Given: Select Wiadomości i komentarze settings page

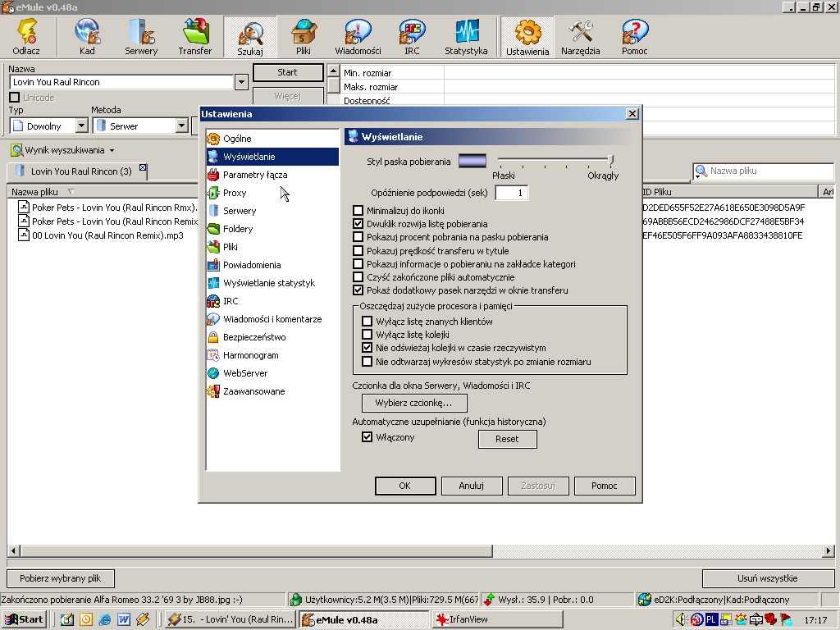Looking at the screenshot, I should click(272, 319).
